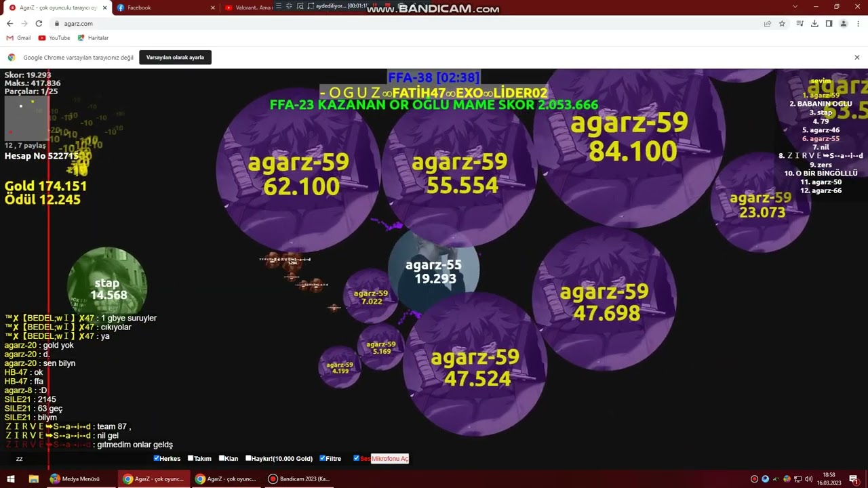Click own agarz-55 cell 19.293
Image resolution: width=868 pixels, height=488 pixels.
click(x=434, y=271)
